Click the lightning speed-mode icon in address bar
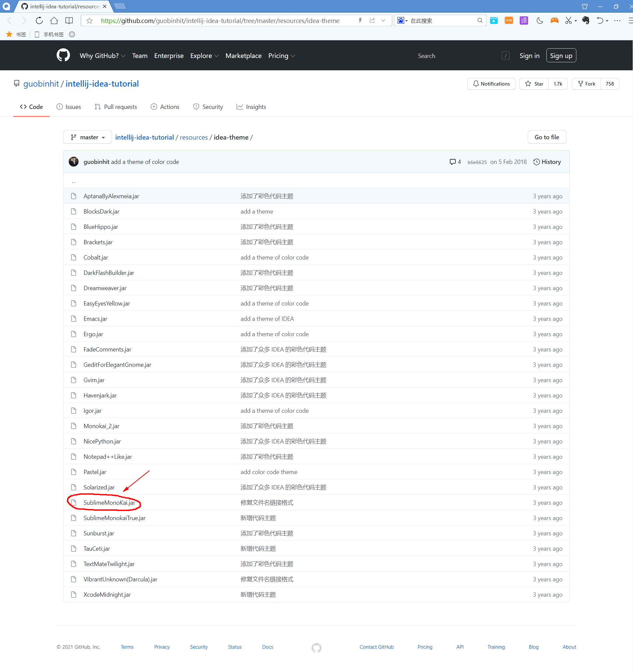633x672 pixels. 360,21
